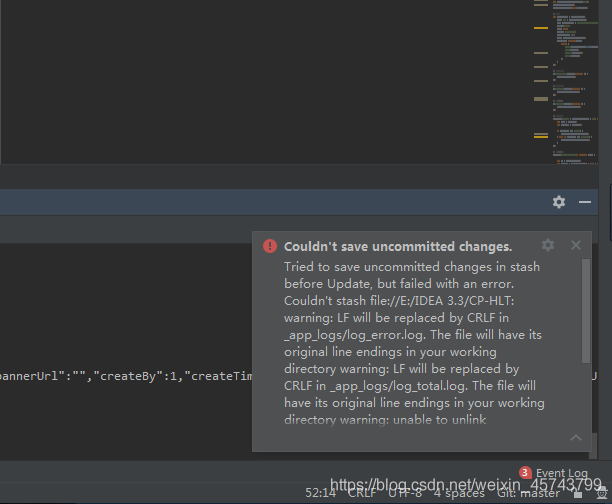Viewport: 612px width, 504px height.
Task: Click the editor minimap code preview
Action: 575,82
